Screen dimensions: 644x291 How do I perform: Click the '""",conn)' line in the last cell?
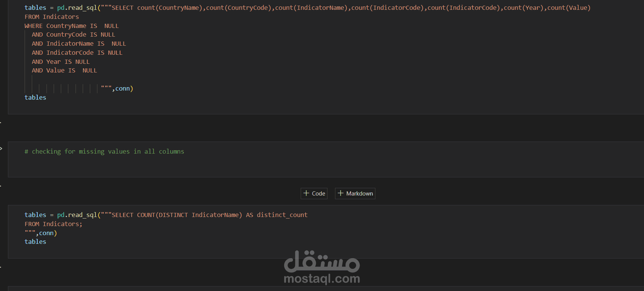41,233
